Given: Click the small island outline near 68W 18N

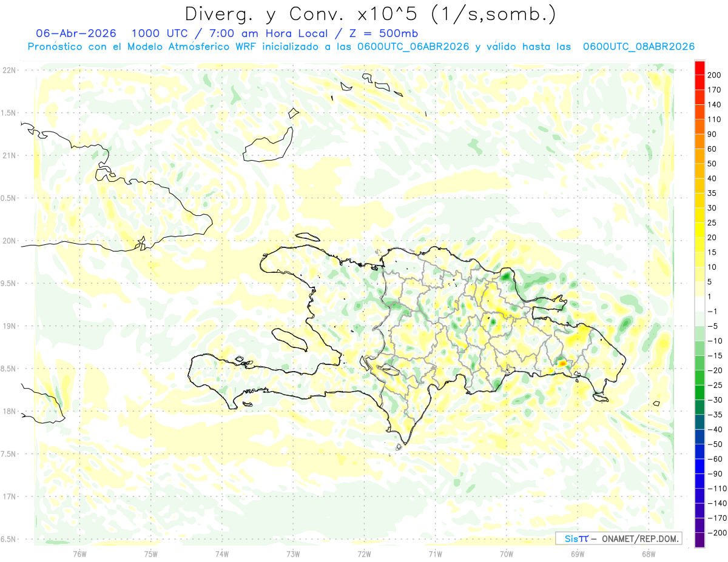Looking at the screenshot, I should (656, 404).
